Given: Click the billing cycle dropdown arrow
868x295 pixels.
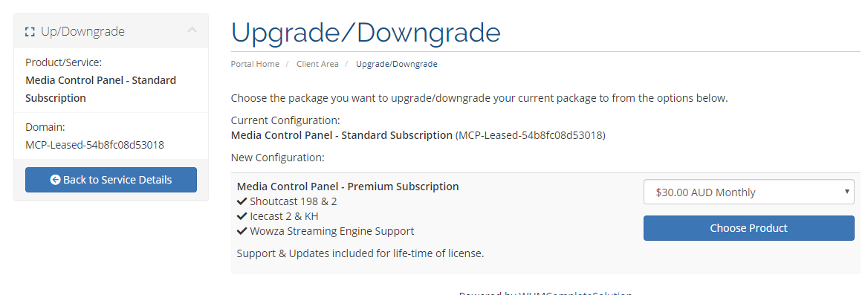Looking at the screenshot, I should pyautogui.click(x=847, y=192).
